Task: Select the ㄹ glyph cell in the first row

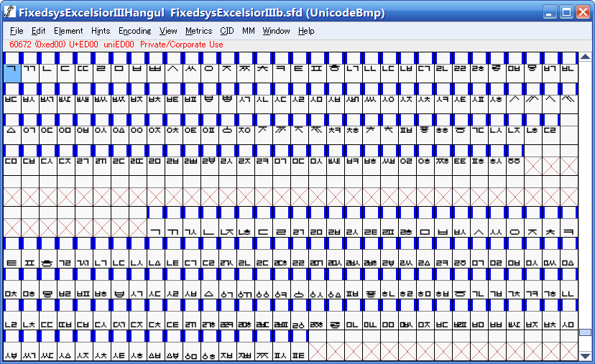Action: (x=101, y=70)
